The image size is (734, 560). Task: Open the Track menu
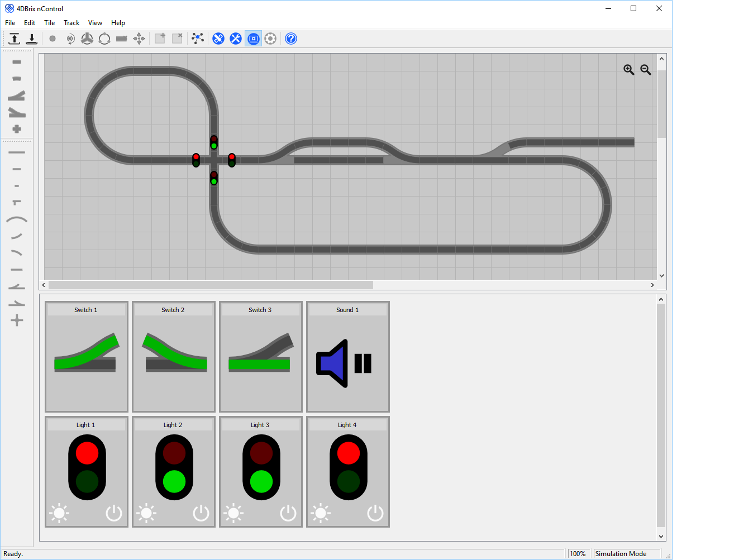click(x=72, y=23)
